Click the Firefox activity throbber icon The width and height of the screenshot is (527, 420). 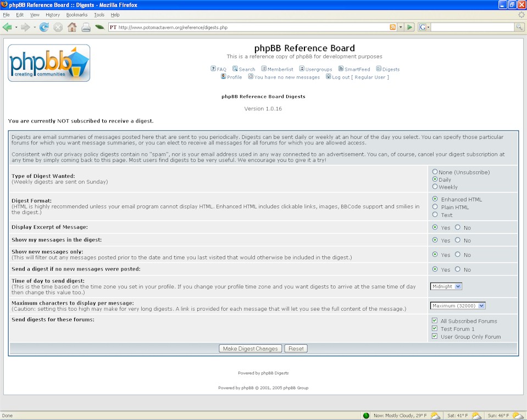point(522,15)
